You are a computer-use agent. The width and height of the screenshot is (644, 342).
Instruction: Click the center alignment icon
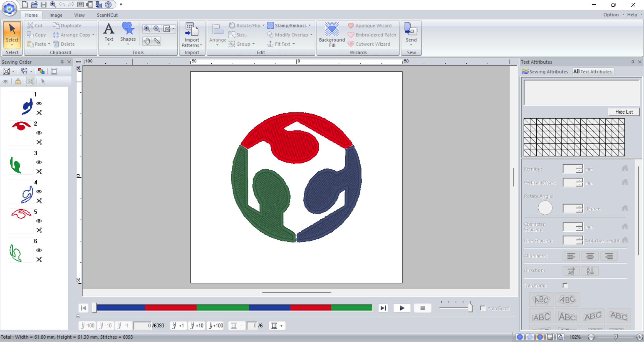click(x=590, y=256)
